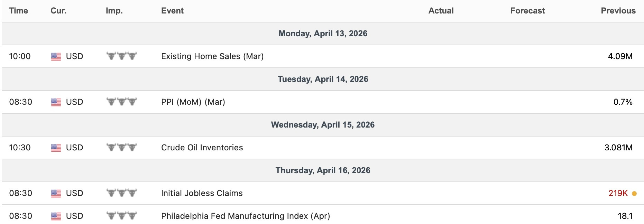
Task: Click the flag icon in Philadelphia Fed row
Action: click(x=56, y=216)
